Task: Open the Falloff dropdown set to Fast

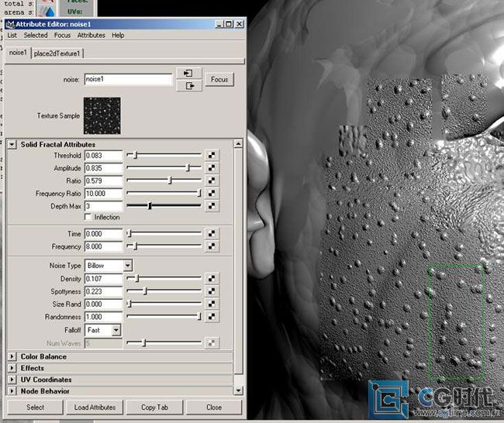Action: point(103,329)
